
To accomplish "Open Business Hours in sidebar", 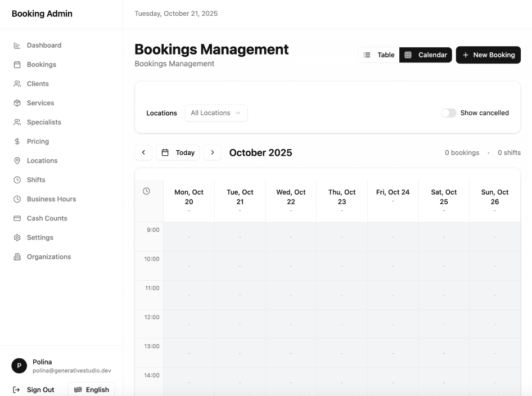I will (51, 199).
